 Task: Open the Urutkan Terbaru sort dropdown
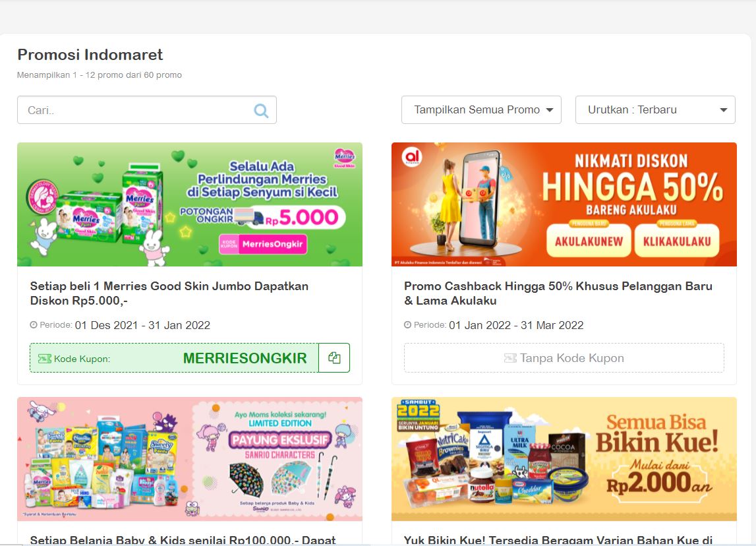(655, 110)
